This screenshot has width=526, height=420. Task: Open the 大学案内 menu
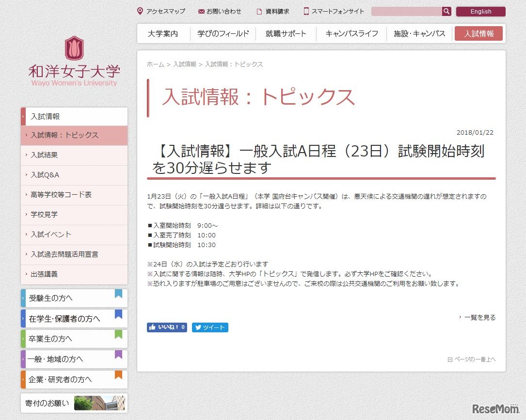(163, 34)
